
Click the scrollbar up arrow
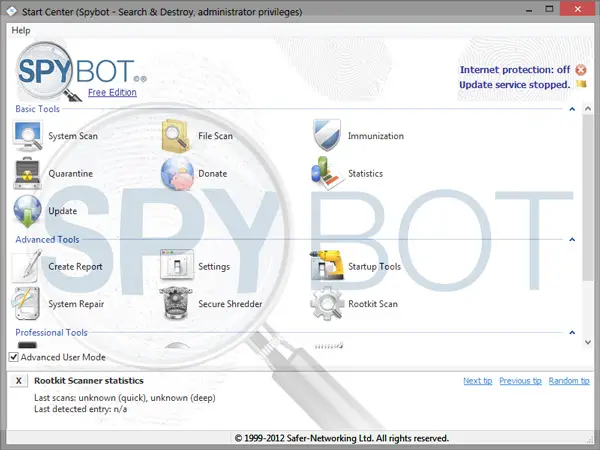pyautogui.click(x=588, y=109)
